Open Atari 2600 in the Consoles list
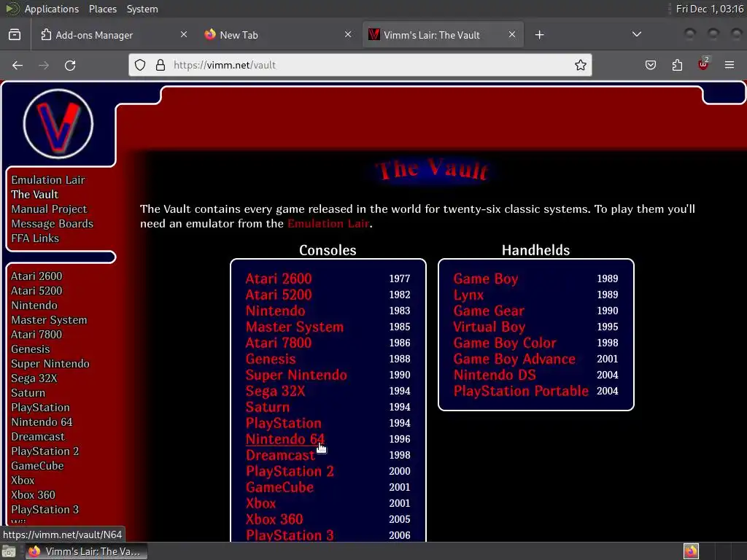Image resolution: width=747 pixels, height=560 pixels. [279, 279]
